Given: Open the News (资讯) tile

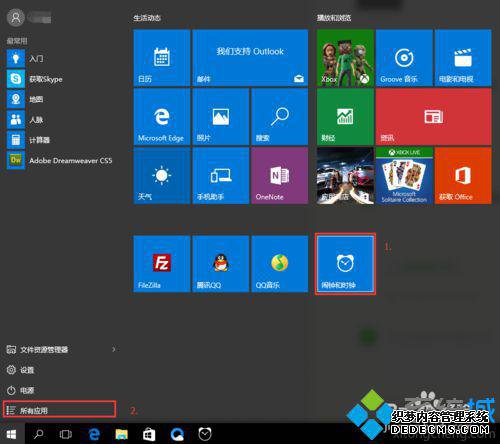Looking at the screenshot, I should point(434,117).
